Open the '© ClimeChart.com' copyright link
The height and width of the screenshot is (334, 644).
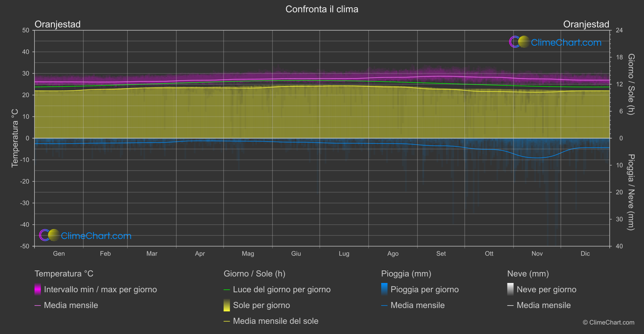point(608,322)
